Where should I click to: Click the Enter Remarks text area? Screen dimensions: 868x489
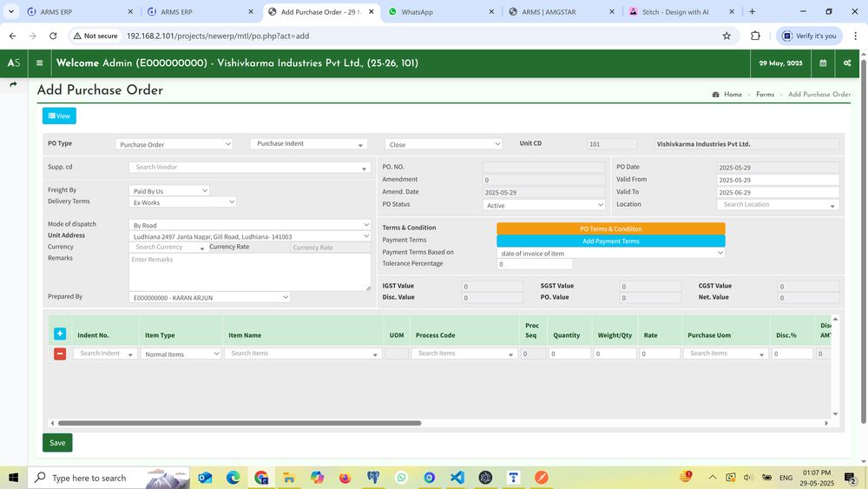point(249,271)
